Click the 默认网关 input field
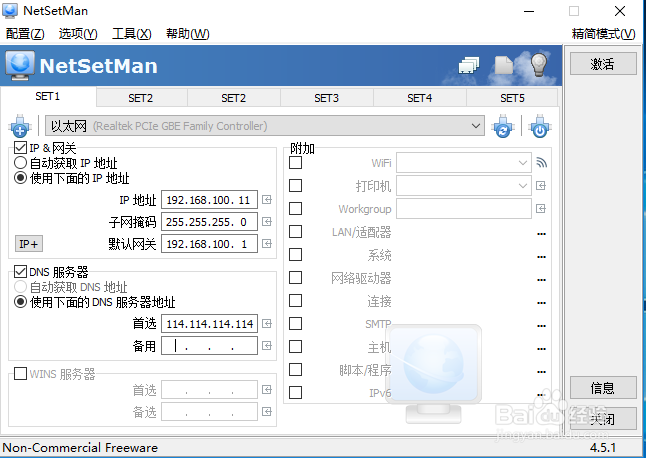The height and width of the screenshot is (458, 646). [x=209, y=243]
